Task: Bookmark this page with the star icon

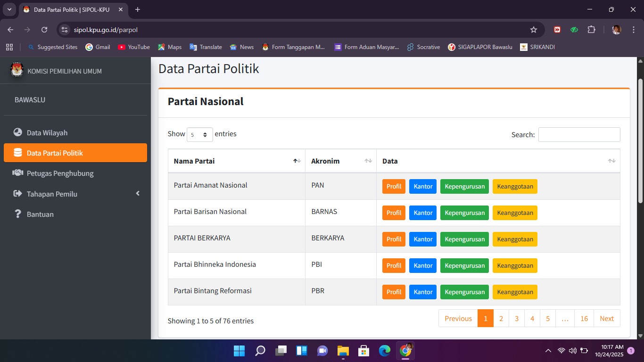Action: (x=534, y=30)
